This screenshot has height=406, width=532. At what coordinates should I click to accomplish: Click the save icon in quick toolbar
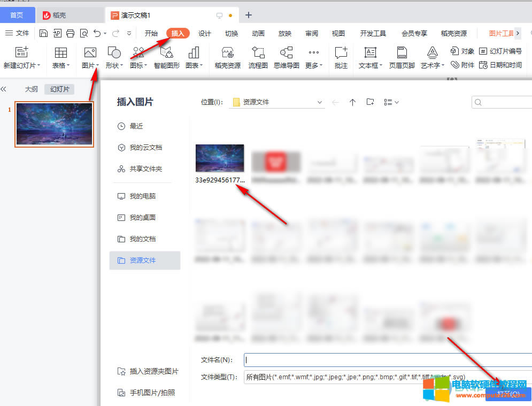pos(44,33)
